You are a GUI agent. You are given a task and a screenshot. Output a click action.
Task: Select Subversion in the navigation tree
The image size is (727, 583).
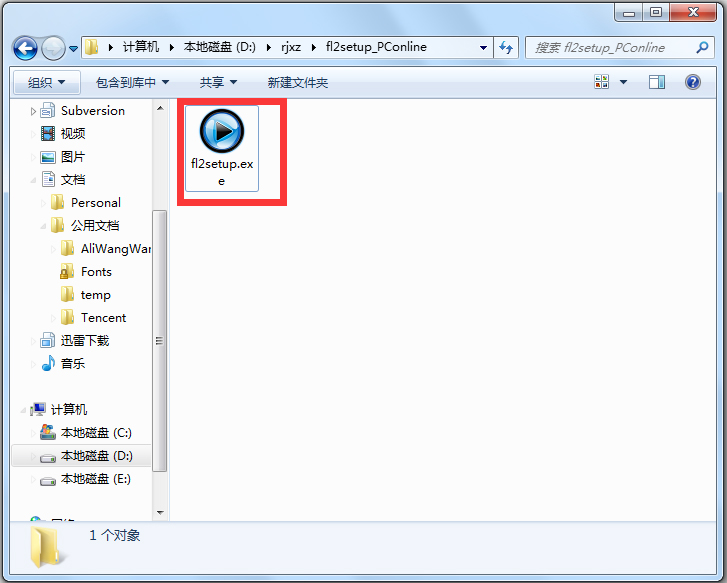tap(93, 111)
